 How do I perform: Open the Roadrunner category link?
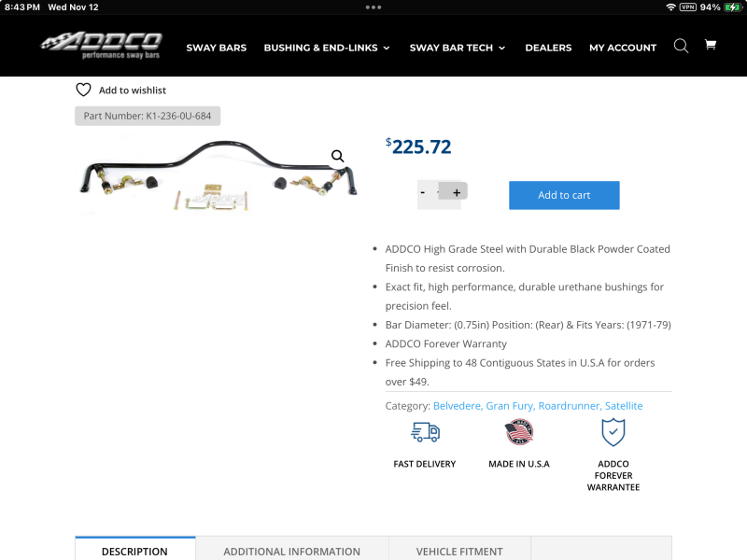[570, 406]
